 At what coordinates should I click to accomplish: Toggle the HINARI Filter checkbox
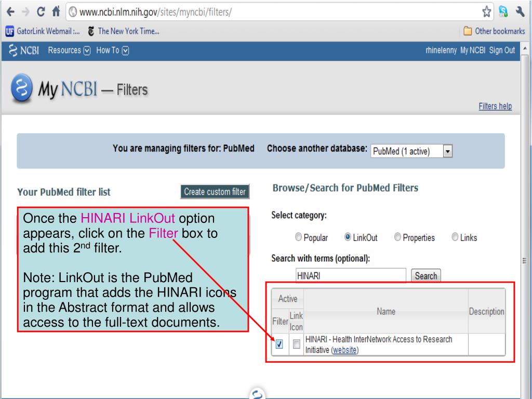click(279, 344)
